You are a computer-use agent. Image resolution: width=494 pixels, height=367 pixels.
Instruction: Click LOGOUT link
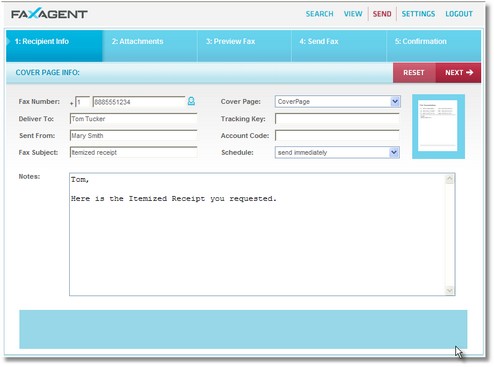[x=459, y=14]
